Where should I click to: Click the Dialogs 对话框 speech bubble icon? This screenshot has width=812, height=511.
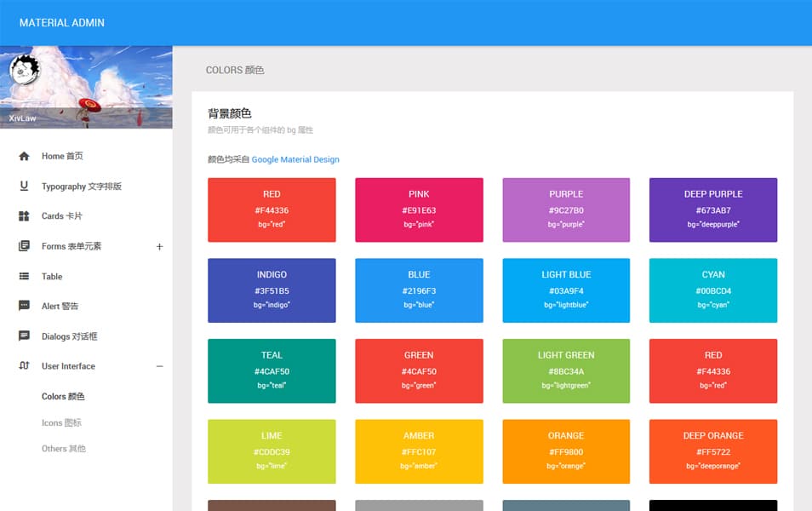[24, 336]
